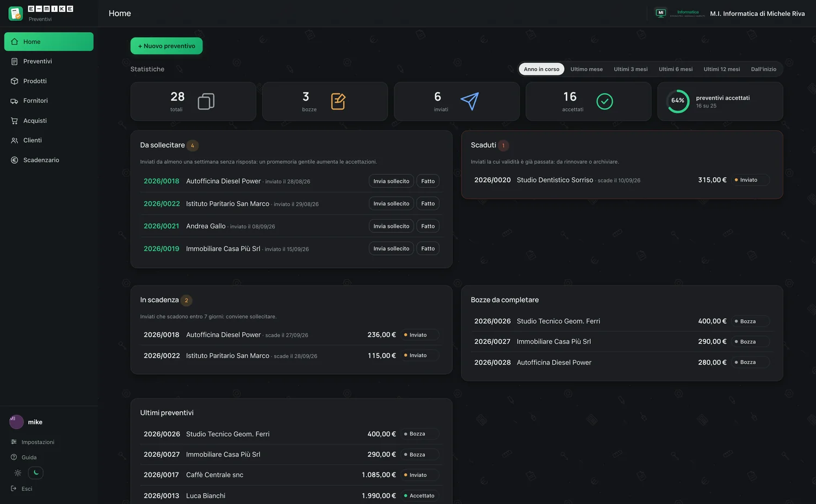This screenshot has width=816, height=504.
Task: Mark Istituto Paritario San Marco reminder as Fatto
Action: (428, 204)
